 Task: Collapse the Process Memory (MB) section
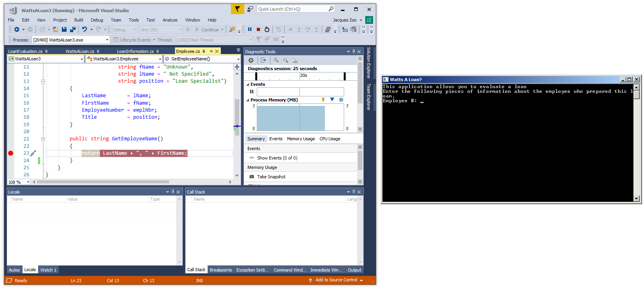(x=247, y=100)
